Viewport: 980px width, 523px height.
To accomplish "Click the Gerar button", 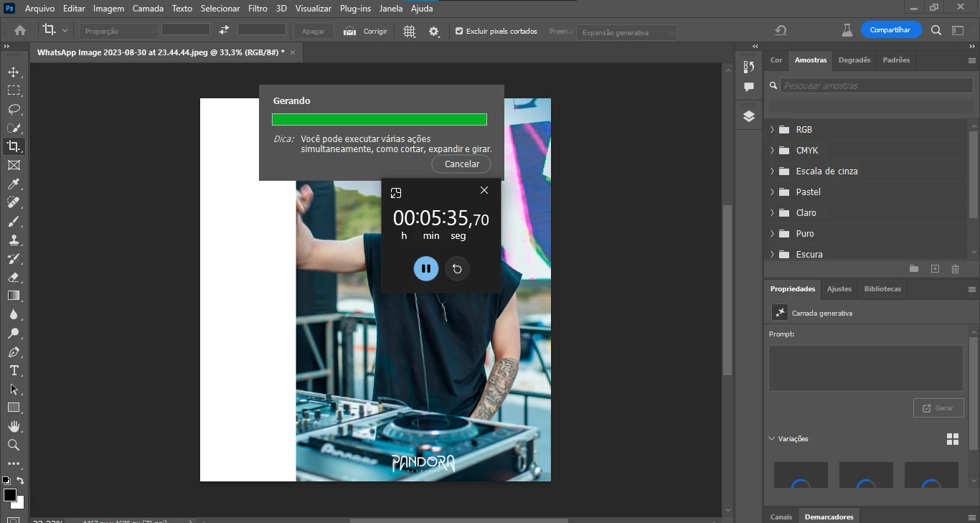I will [x=938, y=407].
